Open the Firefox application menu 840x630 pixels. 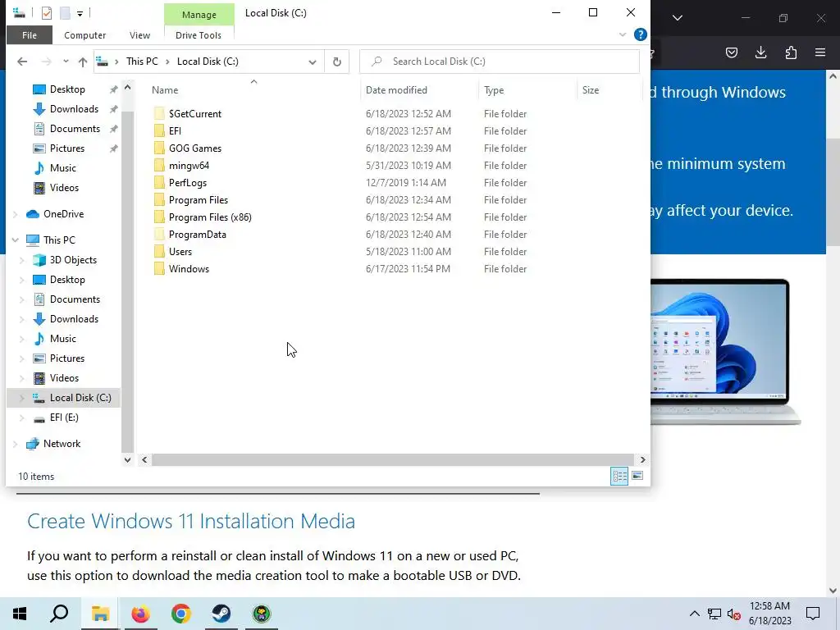[820, 52]
